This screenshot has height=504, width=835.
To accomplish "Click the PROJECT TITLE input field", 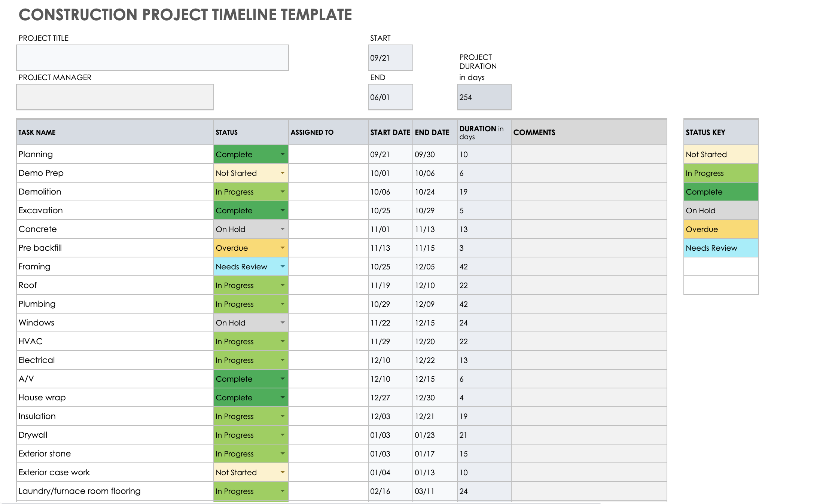I will point(152,58).
